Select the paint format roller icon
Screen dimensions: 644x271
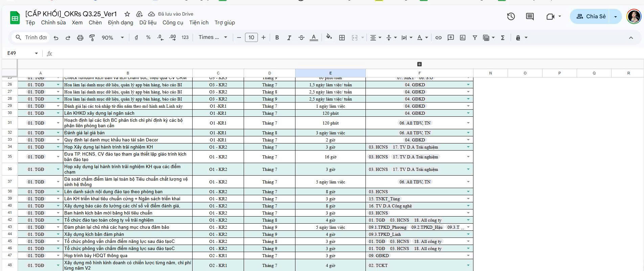pyautogui.click(x=92, y=38)
